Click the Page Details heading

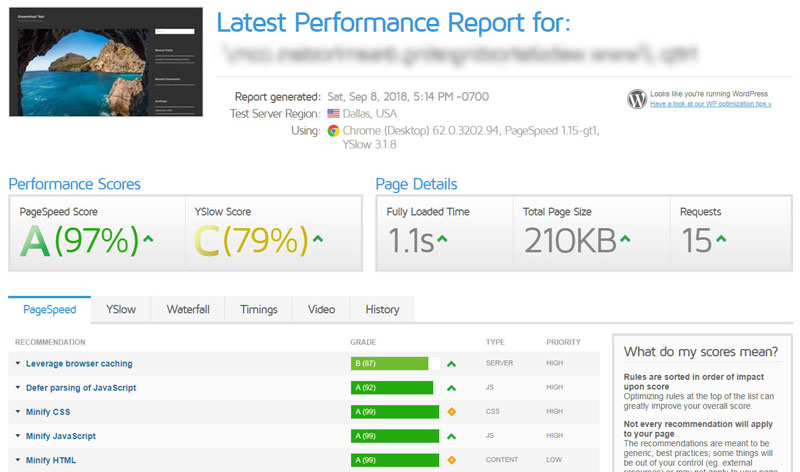point(416,184)
